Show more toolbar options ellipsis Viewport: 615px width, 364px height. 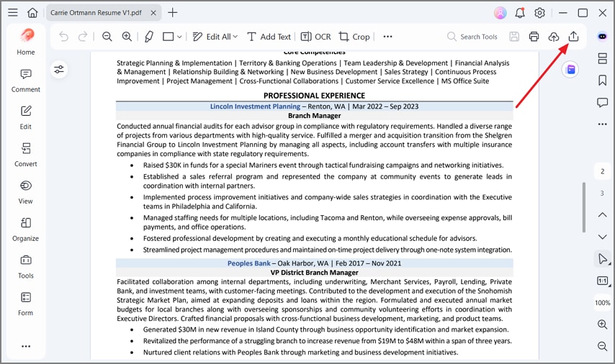pos(387,37)
